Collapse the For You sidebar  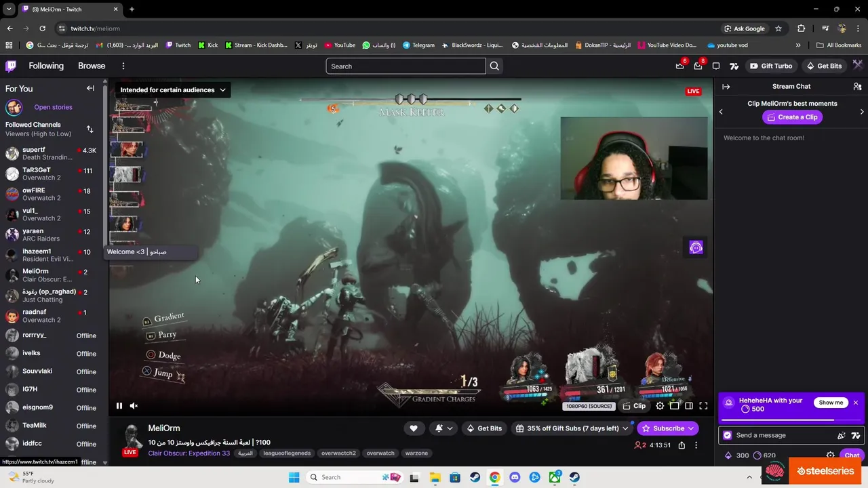90,88
